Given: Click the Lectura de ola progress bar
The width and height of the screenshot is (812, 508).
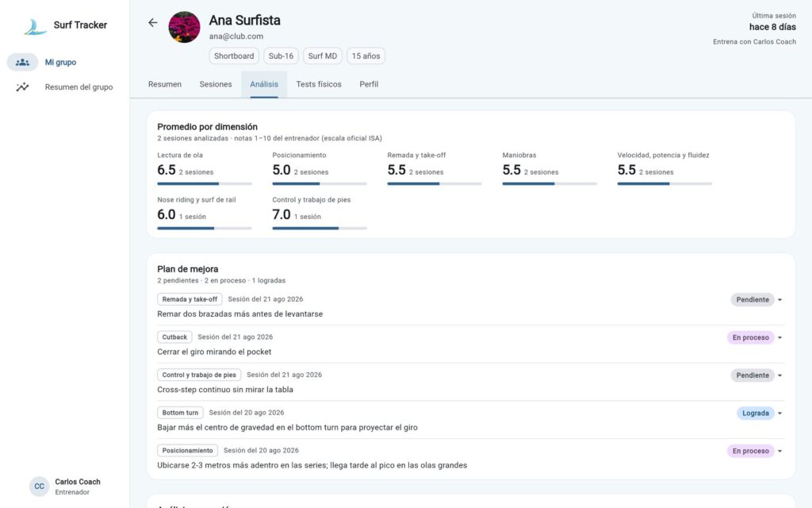Looking at the screenshot, I should [x=205, y=183].
